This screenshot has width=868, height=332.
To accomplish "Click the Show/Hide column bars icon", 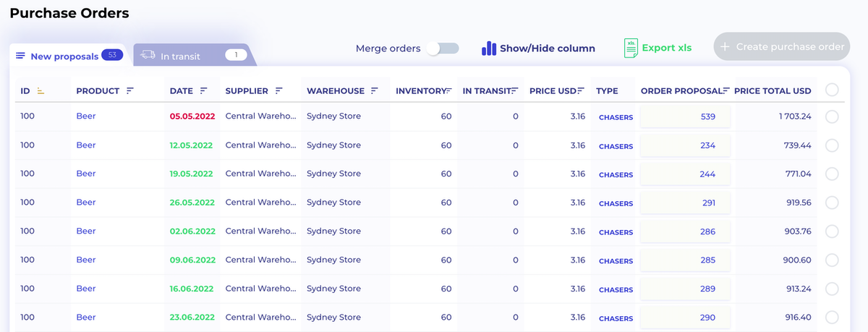I will pyautogui.click(x=489, y=48).
